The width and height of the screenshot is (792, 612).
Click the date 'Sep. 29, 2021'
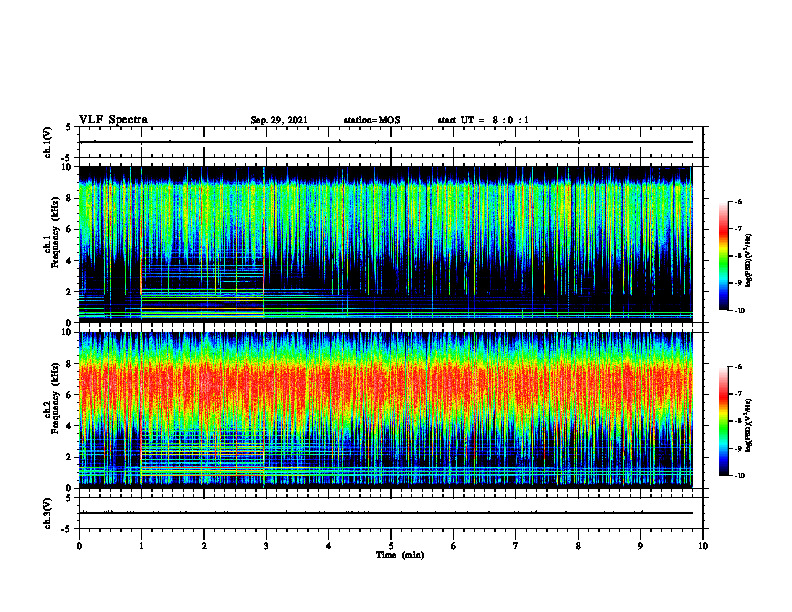pos(279,120)
